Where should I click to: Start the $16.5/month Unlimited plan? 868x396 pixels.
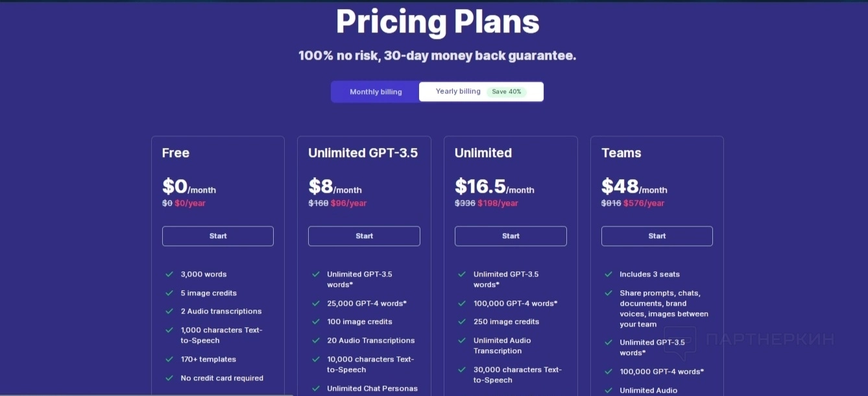pos(511,236)
